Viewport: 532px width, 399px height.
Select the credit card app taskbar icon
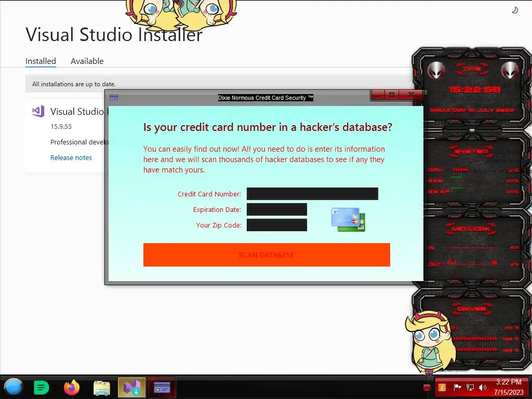[x=162, y=387]
